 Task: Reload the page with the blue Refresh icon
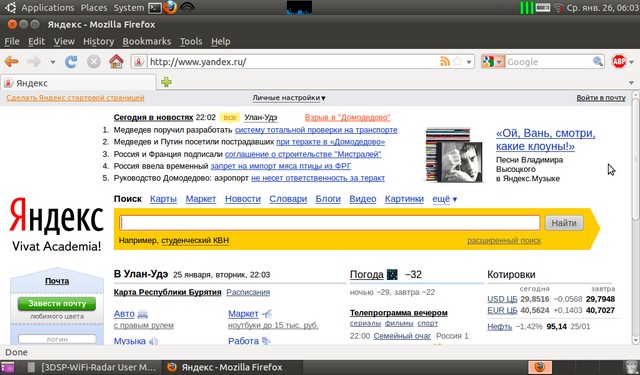coord(71,62)
